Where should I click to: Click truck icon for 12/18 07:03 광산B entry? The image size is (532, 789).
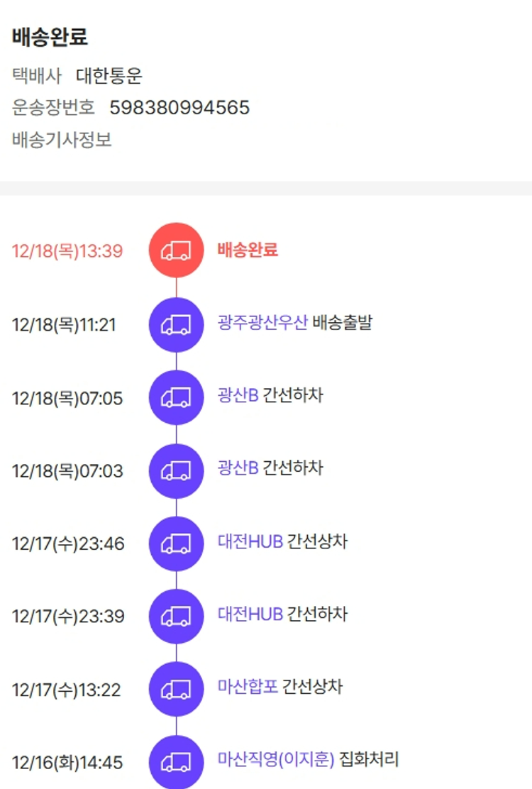tap(176, 471)
